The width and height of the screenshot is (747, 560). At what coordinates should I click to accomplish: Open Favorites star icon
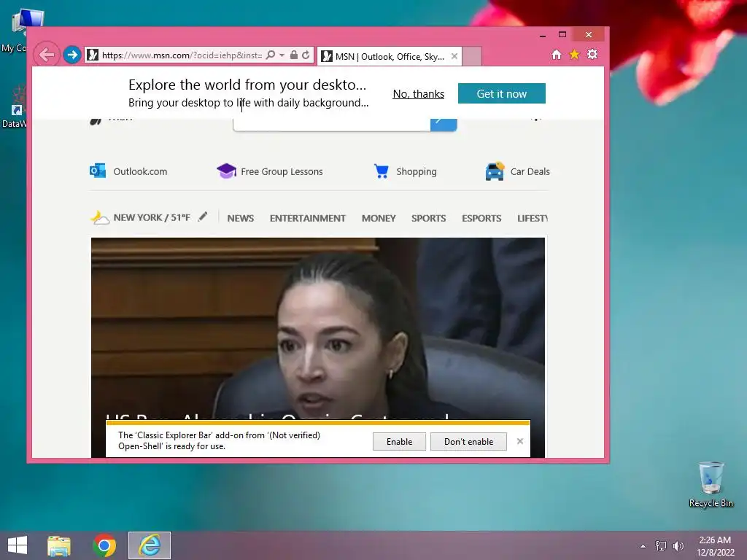pyautogui.click(x=575, y=54)
